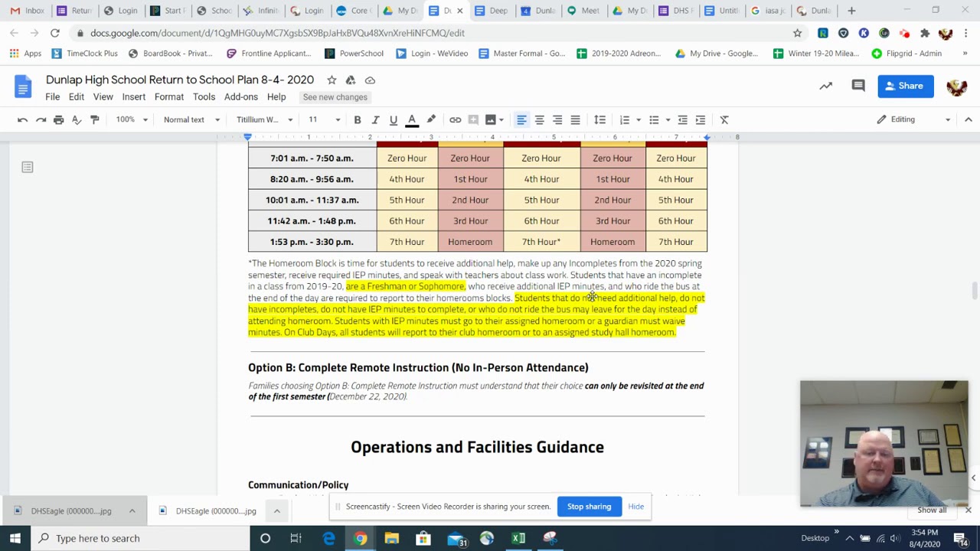Image resolution: width=980 pixels, height=551 pixels.
Task: Align text right
Action: (x=557, y=119)
